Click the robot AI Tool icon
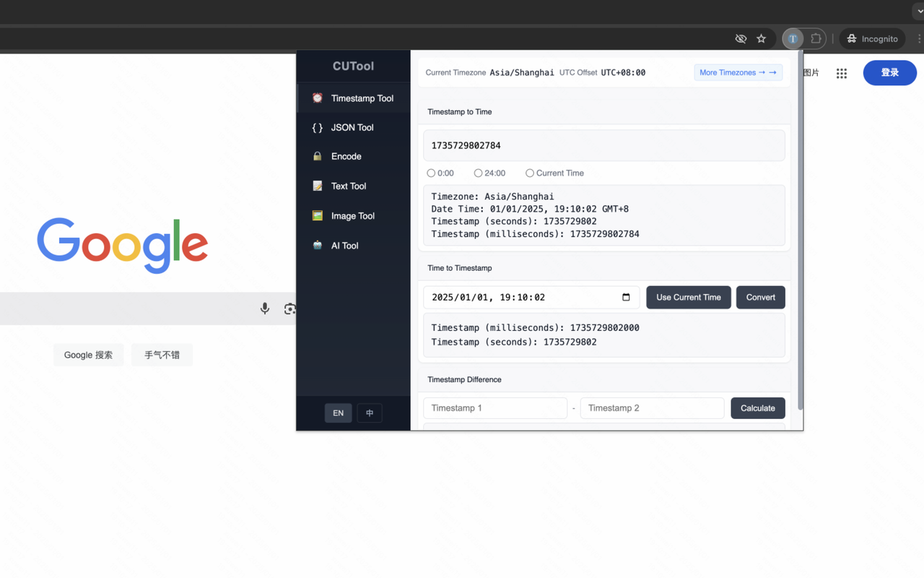The width and height of the screenshot is (924, 578). 318,246
